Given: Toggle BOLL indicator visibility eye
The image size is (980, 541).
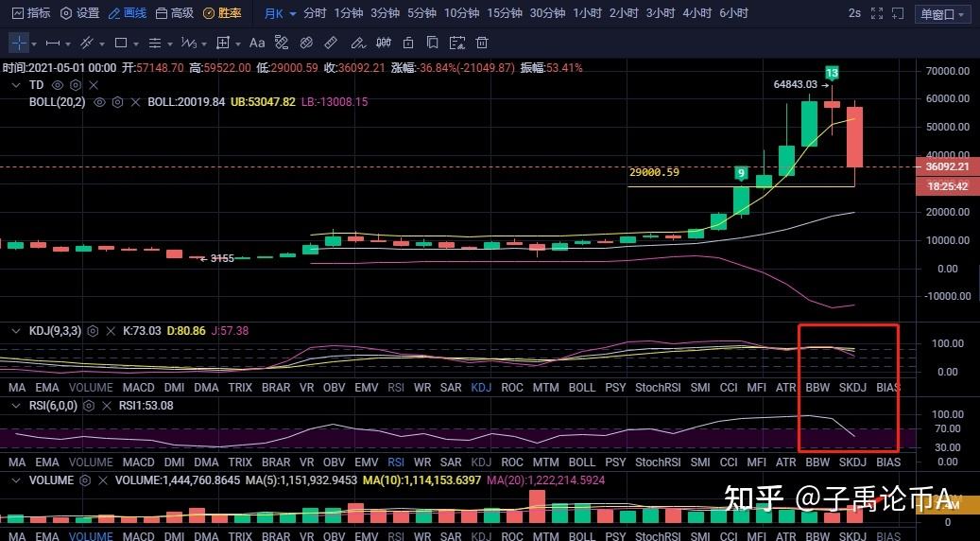Looking at the screenshot, I should click(x=99, y=102).
